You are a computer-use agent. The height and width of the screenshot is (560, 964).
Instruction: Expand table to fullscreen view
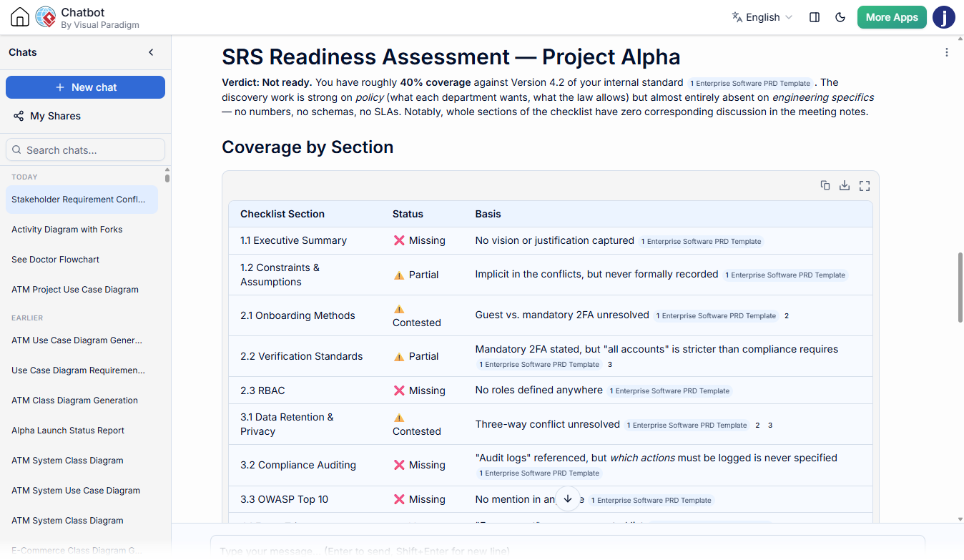[865, 185]
